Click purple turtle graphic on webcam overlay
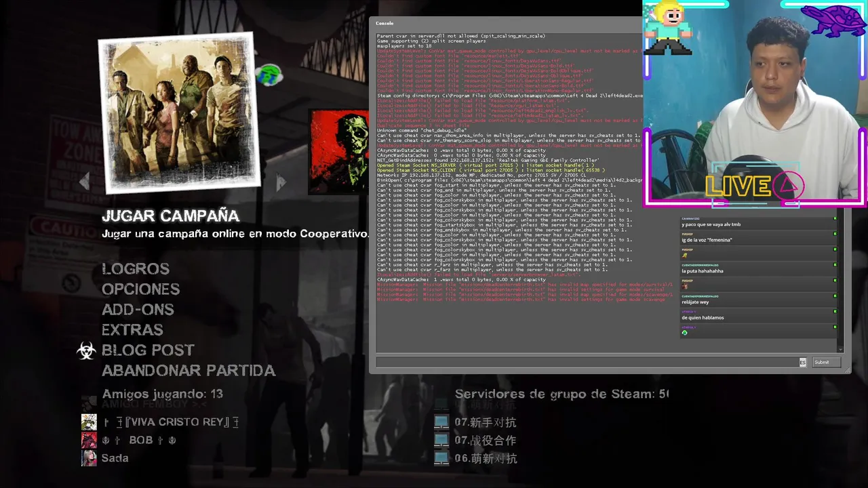This screenshot has height=488, width=868. [x=833, y=20]
